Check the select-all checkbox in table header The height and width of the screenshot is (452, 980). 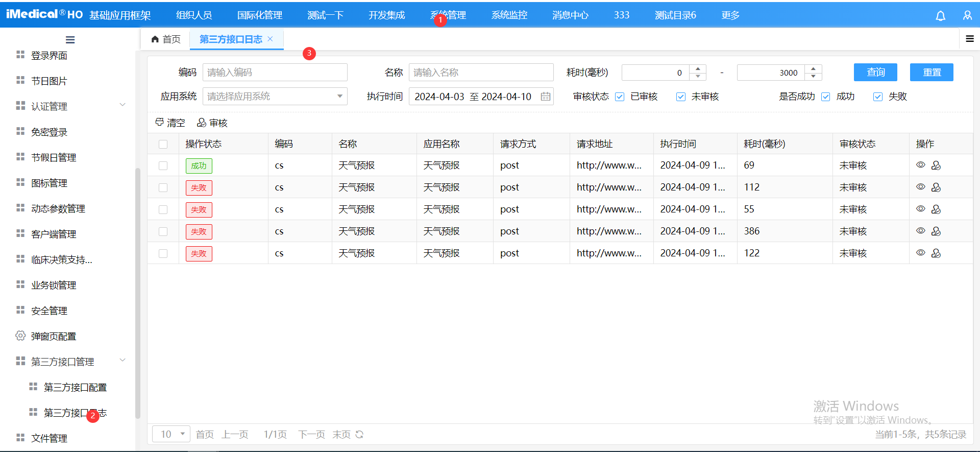click(x=163, y=144)
